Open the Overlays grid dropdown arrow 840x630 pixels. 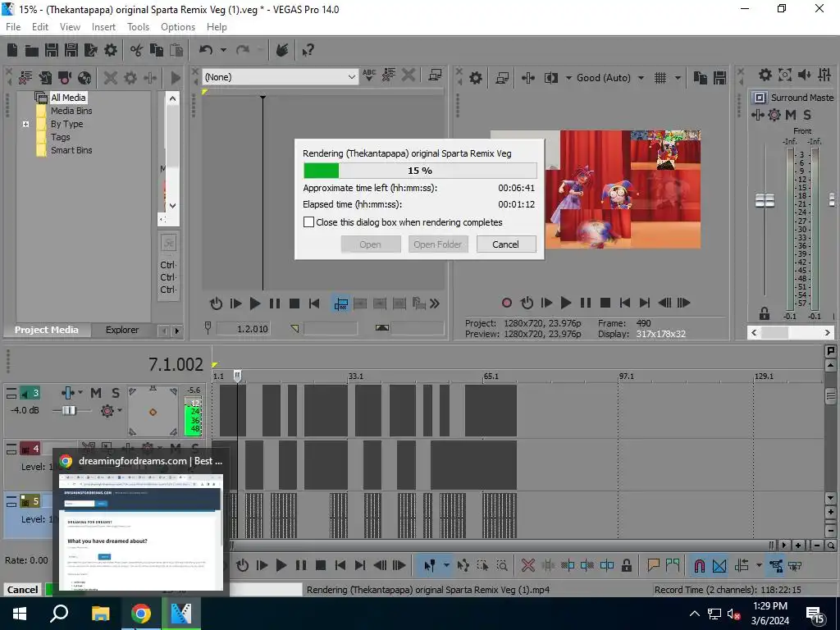[x=678, y=78]
